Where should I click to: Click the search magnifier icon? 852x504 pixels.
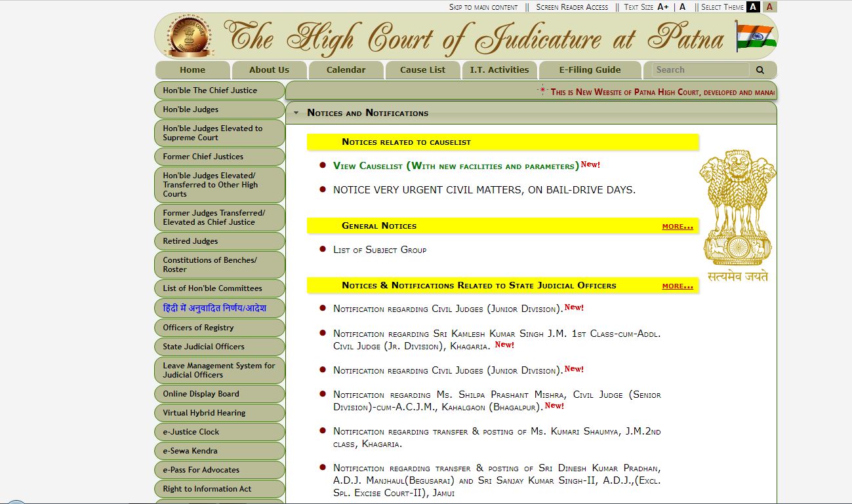click(x=760, y=70)
